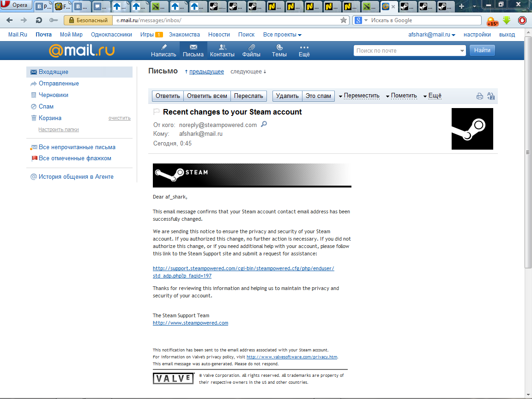Click the Найти search button
The height and width of the screenshot is (399, 532).
click(482, 50)
